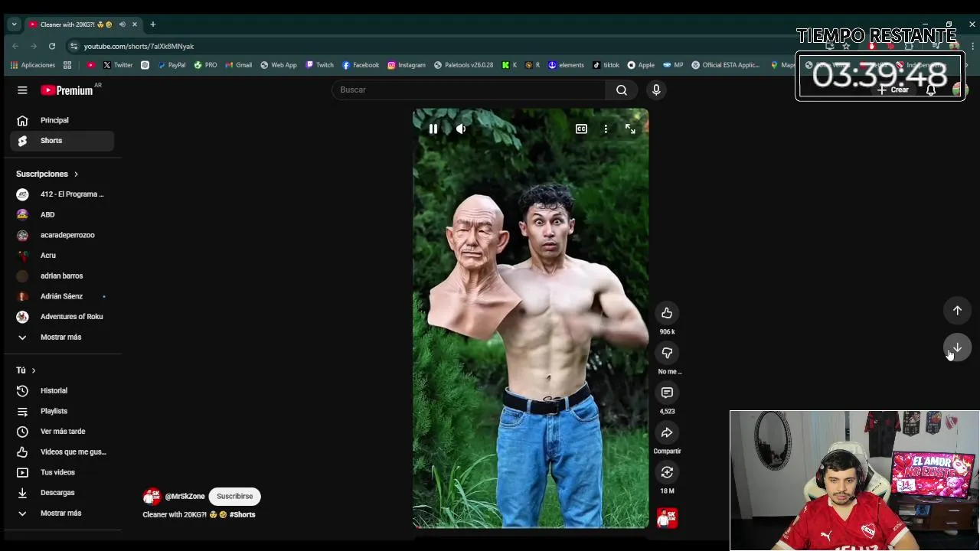Start voice search with microphone
This screenshot has height=551, width=980.
coord(656,90)
